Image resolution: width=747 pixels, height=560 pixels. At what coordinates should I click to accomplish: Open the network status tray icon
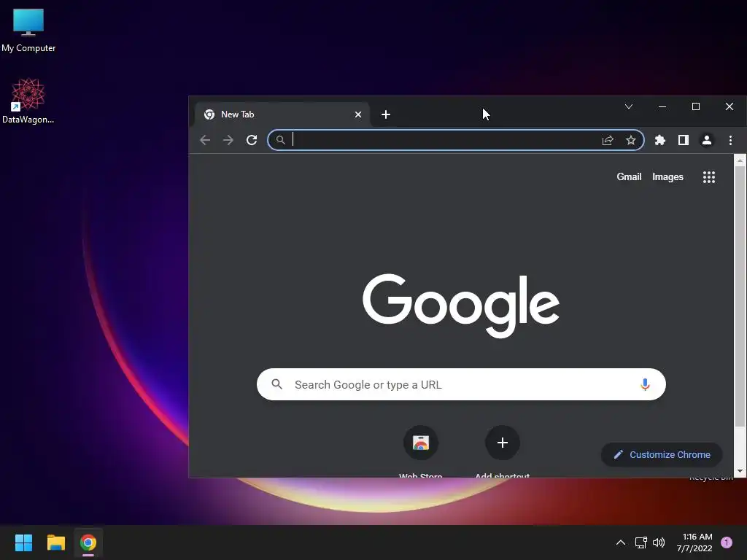(640, 542)
